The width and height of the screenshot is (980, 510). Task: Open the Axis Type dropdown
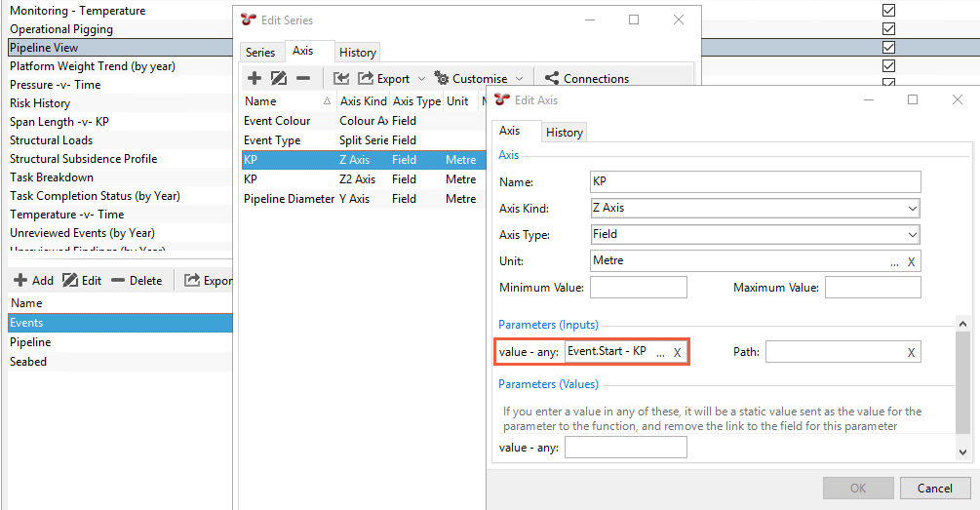click(x=912, y=234)
